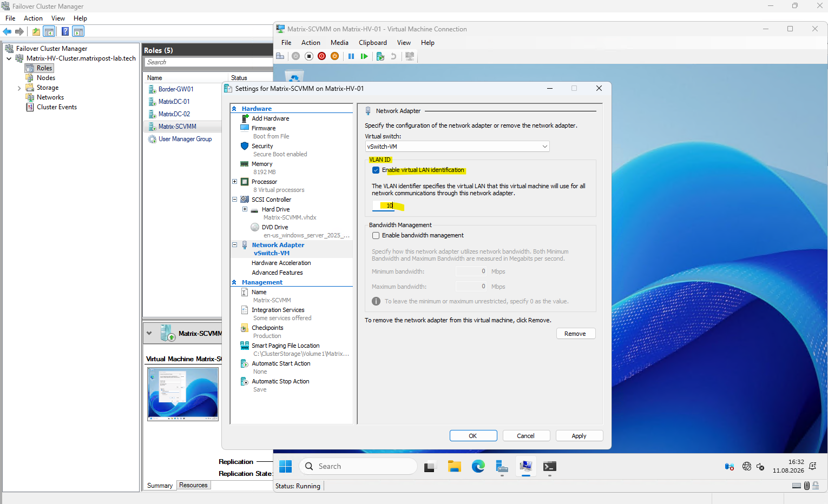
Task: Click the Matrix-SCVMM VM thumbnail preview
Action: click(183, 394)
